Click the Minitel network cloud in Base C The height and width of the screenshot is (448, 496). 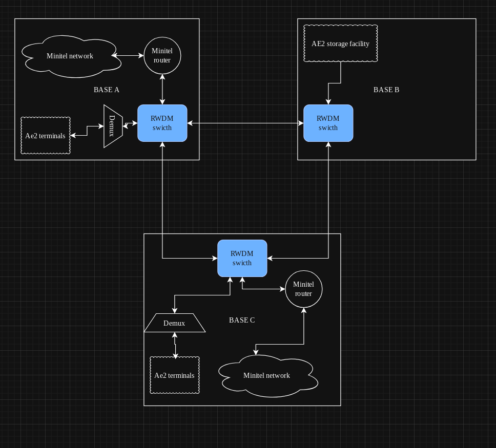[x=266, y=376]
